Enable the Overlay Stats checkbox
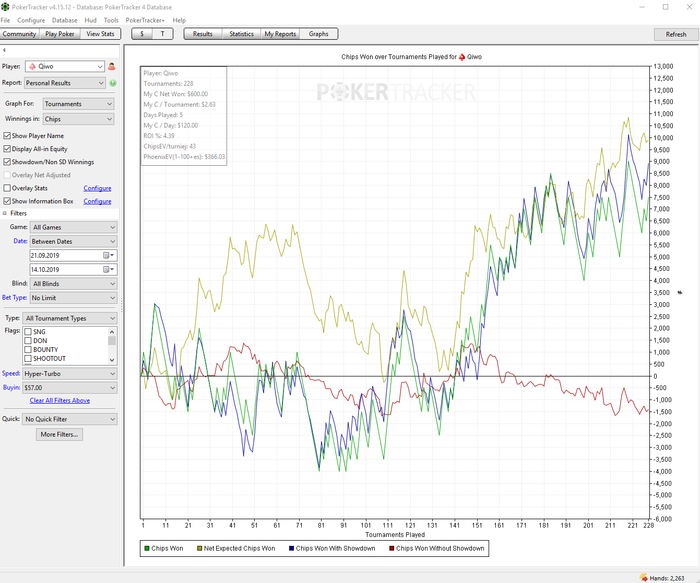The height and width of the screenshot is (583, 700). coord(8,188)
